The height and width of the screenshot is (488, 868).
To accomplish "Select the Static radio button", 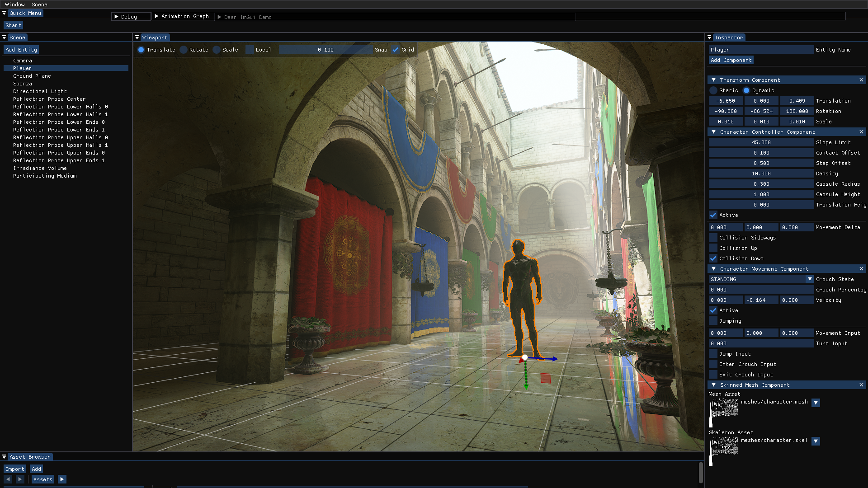I will (x=713, y=90).
